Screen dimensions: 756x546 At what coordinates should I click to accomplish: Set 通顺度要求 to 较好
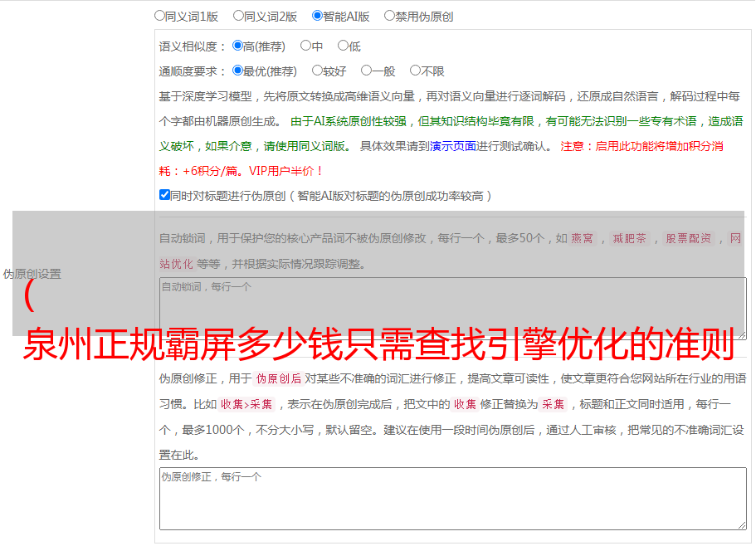click(317, 71)
